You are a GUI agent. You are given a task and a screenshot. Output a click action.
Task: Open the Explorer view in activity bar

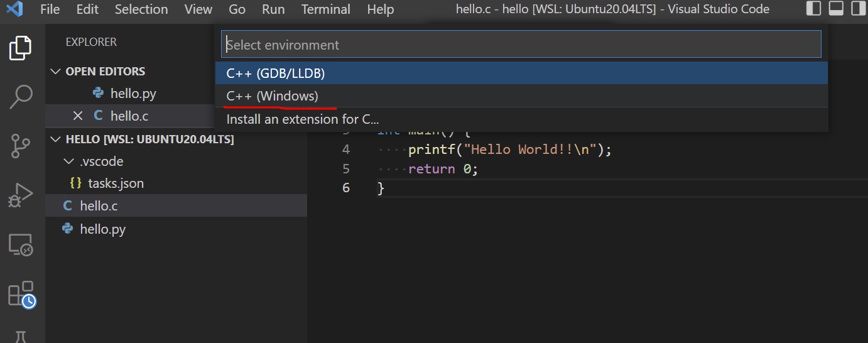(21, 48)
